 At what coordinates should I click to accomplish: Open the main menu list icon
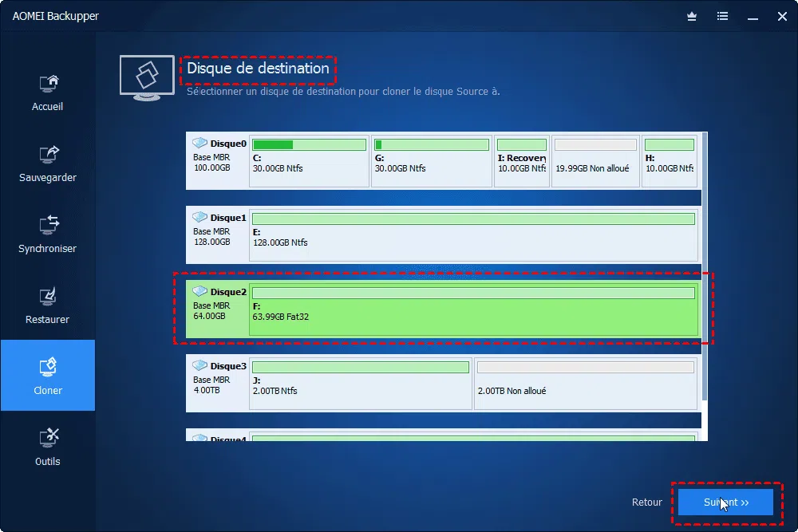[723, 16]
